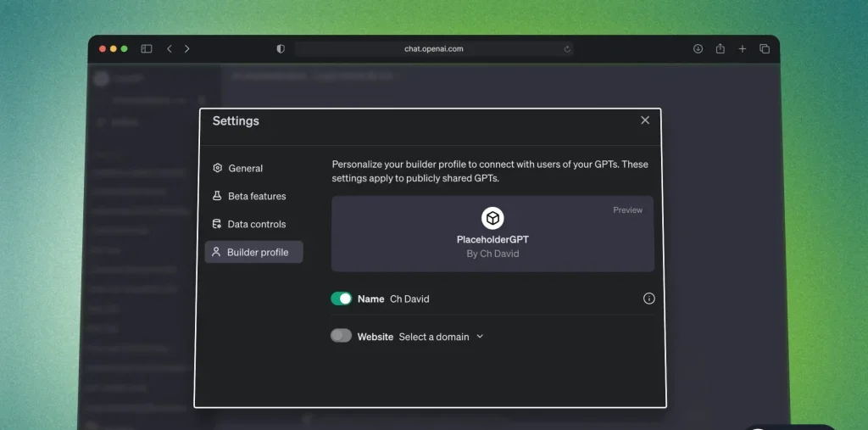Disable the Name toggle

(x=341, y=299)
